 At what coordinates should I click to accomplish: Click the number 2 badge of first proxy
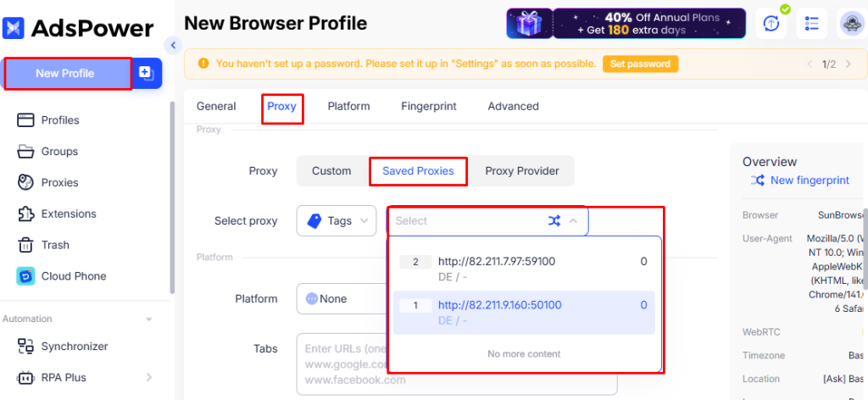pos(415,262)
